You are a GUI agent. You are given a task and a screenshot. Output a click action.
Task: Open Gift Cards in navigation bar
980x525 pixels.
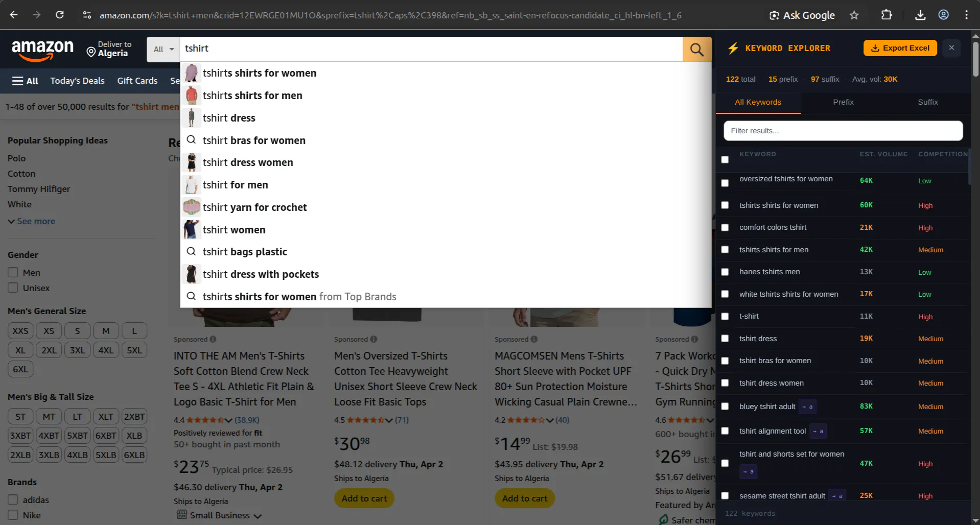click(137, 81)
